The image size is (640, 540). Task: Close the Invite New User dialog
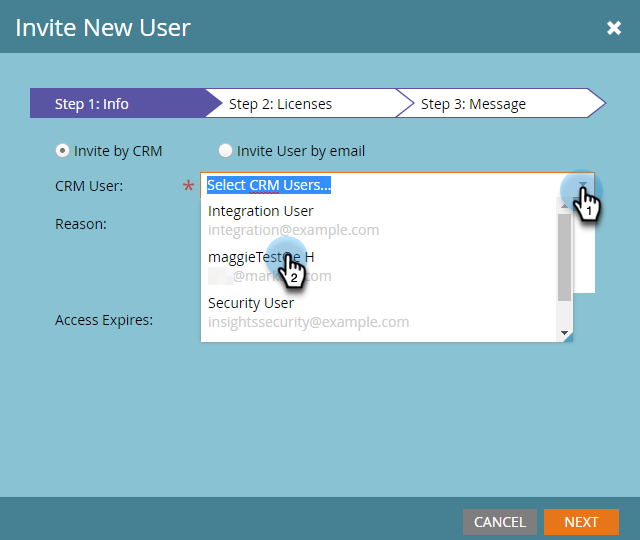pyautogui.click(x=614, y=28)
